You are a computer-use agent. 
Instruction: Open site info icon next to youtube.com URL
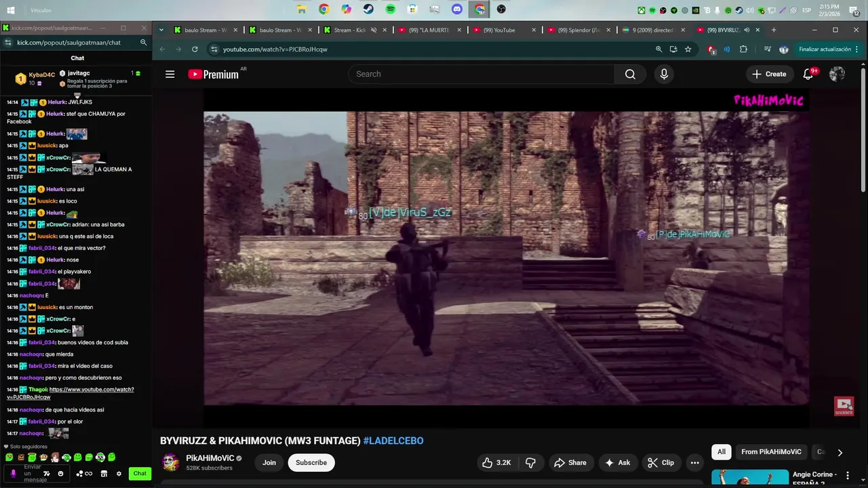pyautogui.click(x=214, y=49)
